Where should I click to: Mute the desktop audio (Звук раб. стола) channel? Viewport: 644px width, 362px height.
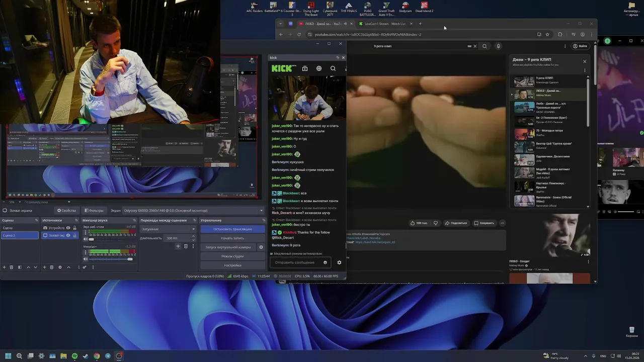(x=85, y=239)
